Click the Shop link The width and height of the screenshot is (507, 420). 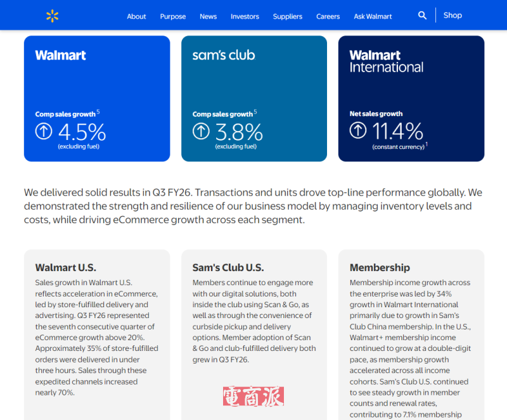coord(452,15)
